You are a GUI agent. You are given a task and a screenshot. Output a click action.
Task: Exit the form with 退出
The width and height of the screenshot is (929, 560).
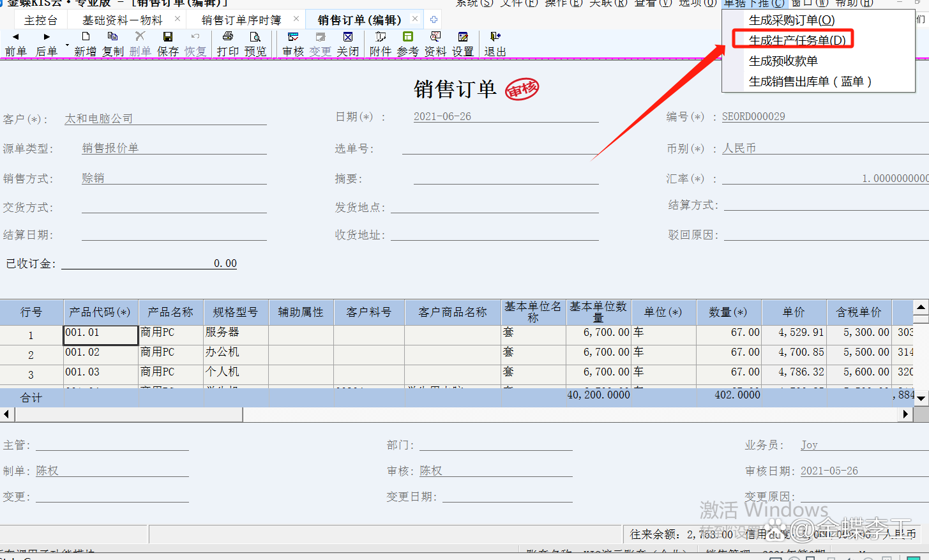[495, 44]
